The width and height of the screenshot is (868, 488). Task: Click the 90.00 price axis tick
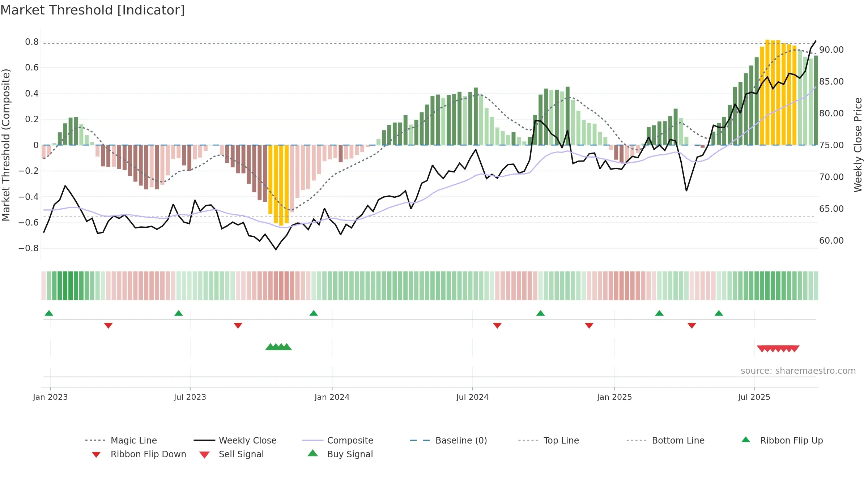coord(831,50)
